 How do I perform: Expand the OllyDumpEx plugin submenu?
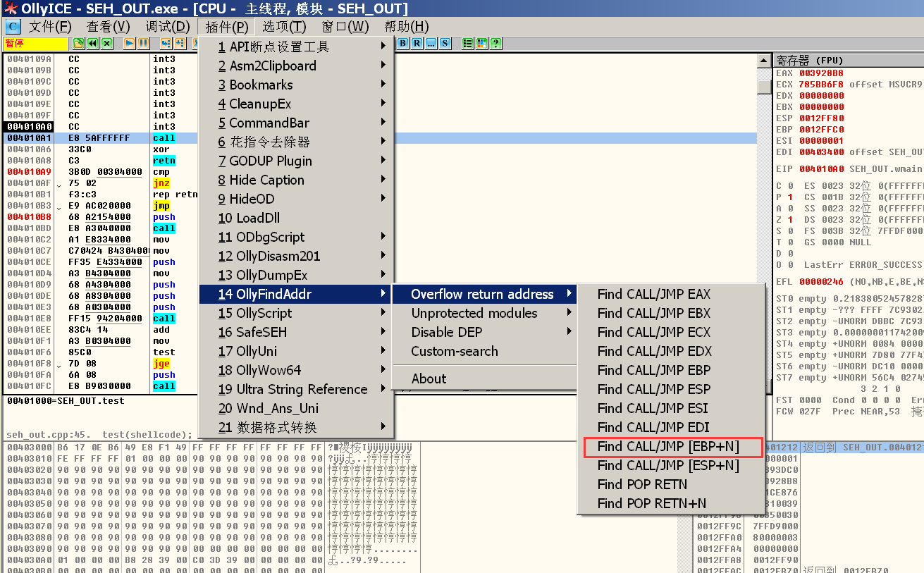(x=271, y=275)
